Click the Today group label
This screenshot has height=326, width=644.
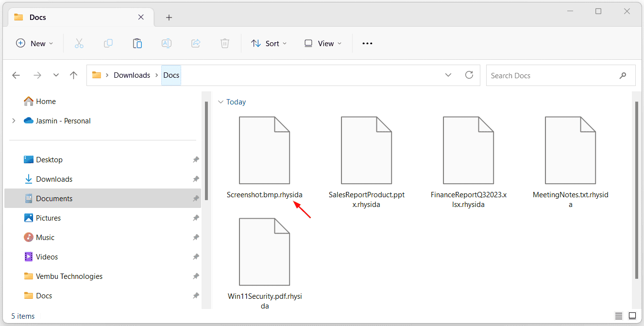pos(236,102)
